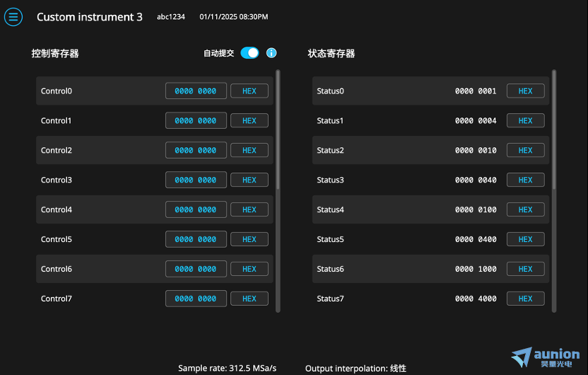Select the Custom instrument 3 title
Image resolution: width=588 pixels, height=375 pixels.
tap(90, 17)
